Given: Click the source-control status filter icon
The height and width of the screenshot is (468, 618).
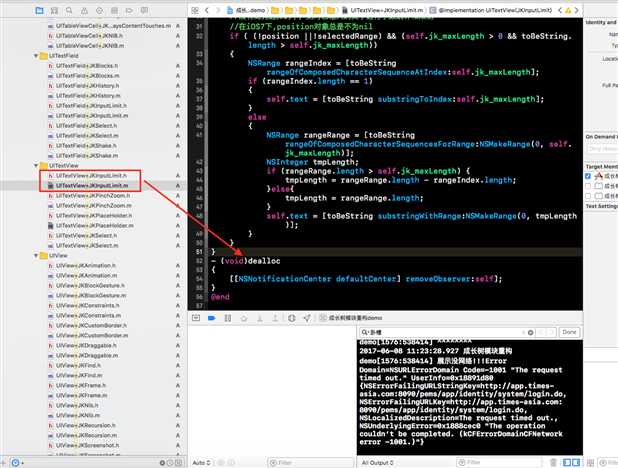Looking at the screenshot, I should (179, 463).
